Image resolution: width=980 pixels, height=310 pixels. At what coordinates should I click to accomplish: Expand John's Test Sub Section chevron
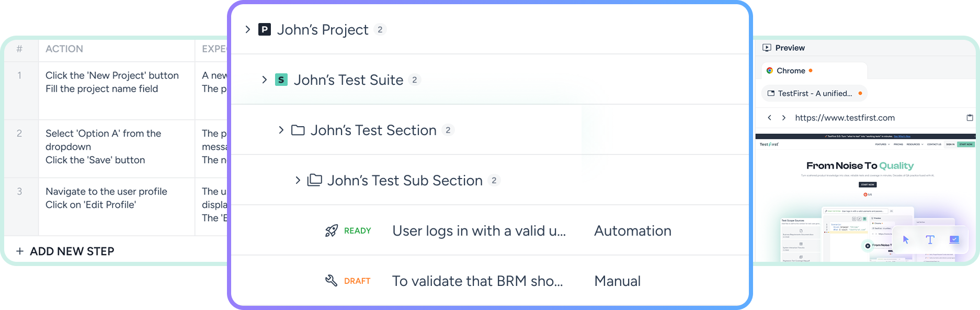[x=298, y=181]
